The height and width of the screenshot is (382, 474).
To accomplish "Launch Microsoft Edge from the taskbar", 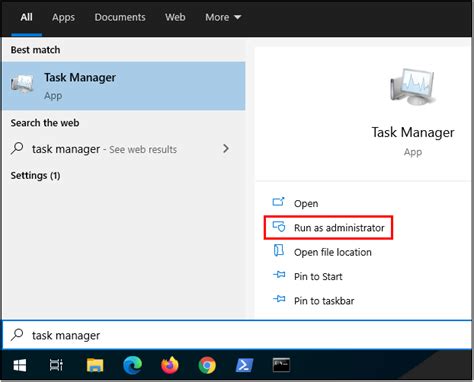I will [132, 365].
